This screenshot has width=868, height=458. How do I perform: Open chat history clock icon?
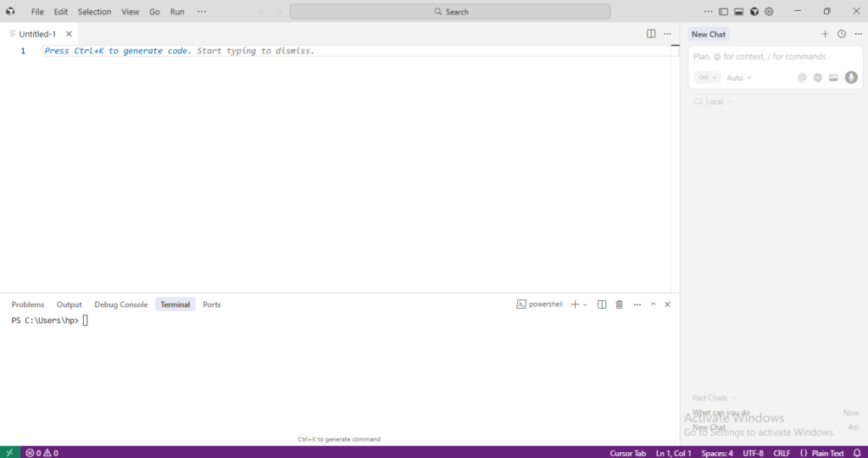click(x=842, y=34)
